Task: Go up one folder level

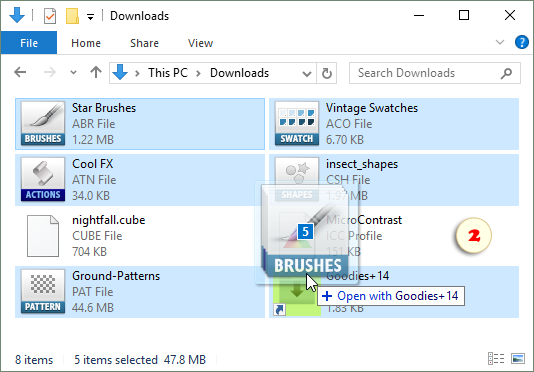Action: [96, 72]
